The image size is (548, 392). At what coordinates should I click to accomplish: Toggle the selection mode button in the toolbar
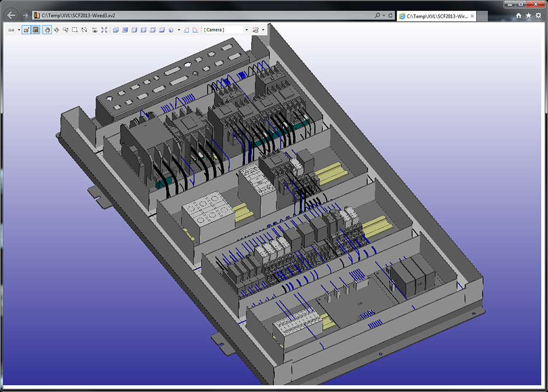(x=26, y=30)
